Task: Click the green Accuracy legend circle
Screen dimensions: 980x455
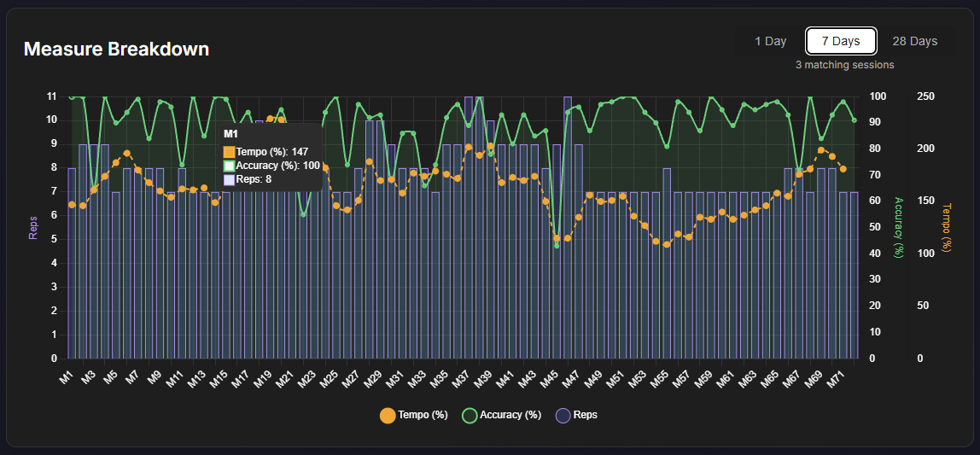Action: tap(470, 415)
